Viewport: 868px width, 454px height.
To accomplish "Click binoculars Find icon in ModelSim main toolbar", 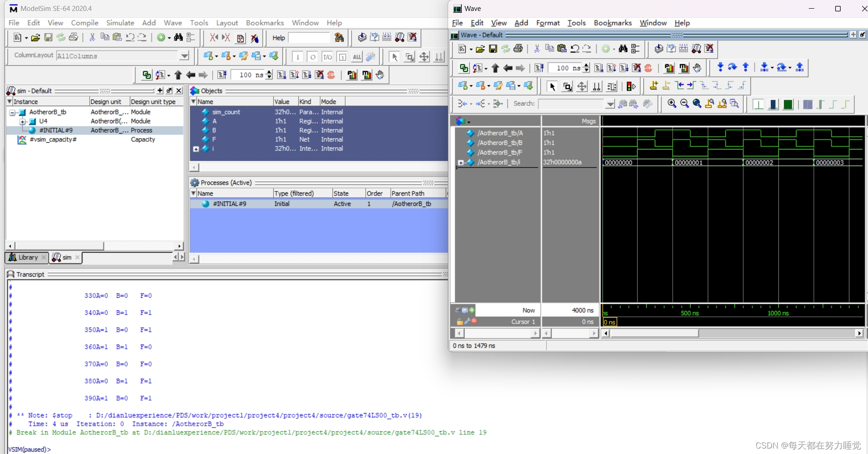I will point(179,37).
